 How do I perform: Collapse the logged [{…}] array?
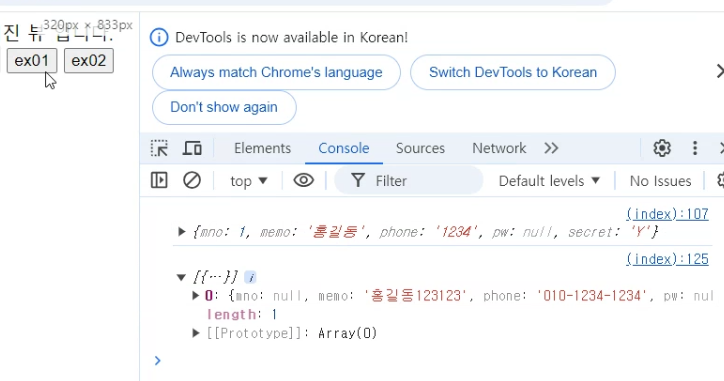(x=181, y=277)
